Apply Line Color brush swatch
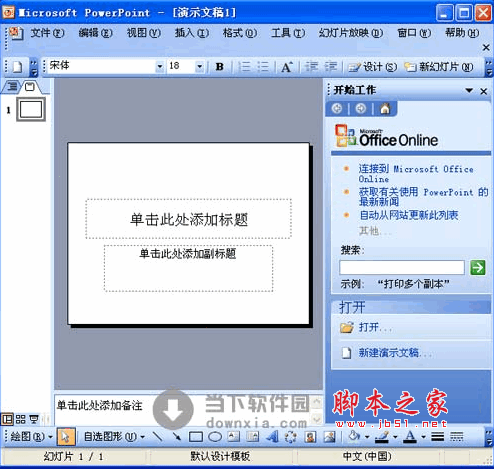494x470 pixels. click(x=382, y=436)
